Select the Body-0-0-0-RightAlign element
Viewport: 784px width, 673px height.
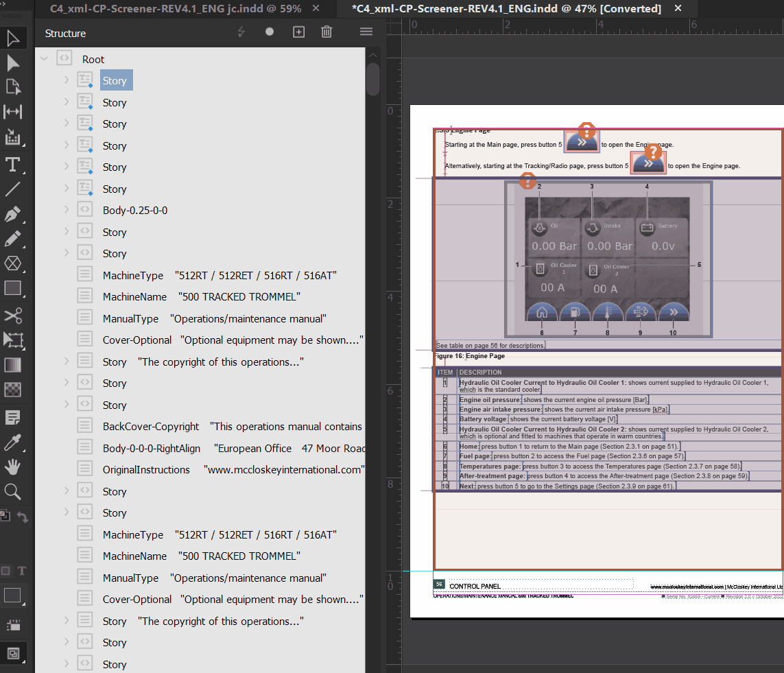(152, 449)
